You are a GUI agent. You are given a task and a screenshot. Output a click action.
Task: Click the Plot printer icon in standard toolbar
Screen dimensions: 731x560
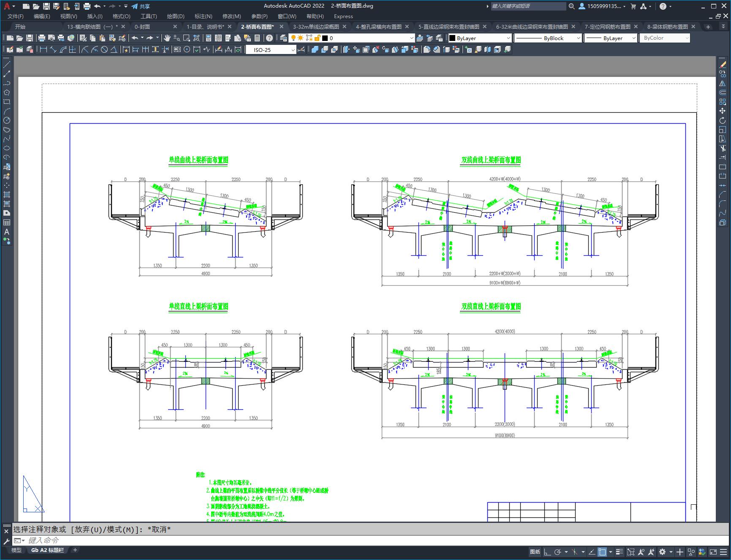[42, 38]
